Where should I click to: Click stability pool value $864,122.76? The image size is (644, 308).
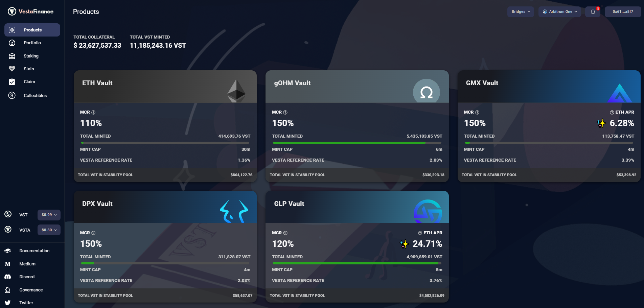241,175
